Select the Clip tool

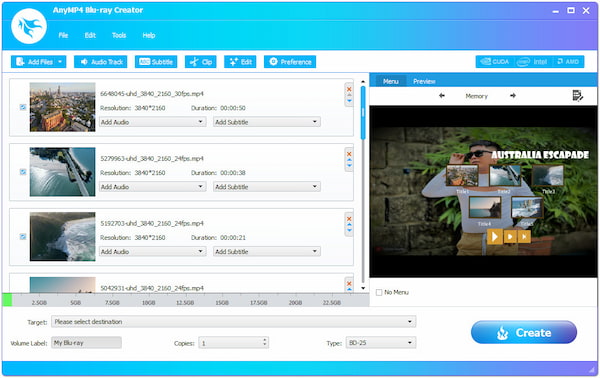(201, 62)
